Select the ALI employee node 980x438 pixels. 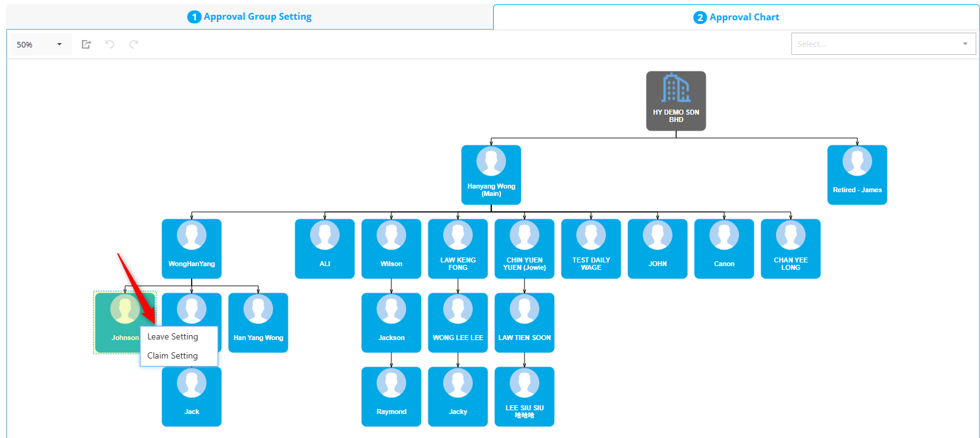tap(325, 249)
